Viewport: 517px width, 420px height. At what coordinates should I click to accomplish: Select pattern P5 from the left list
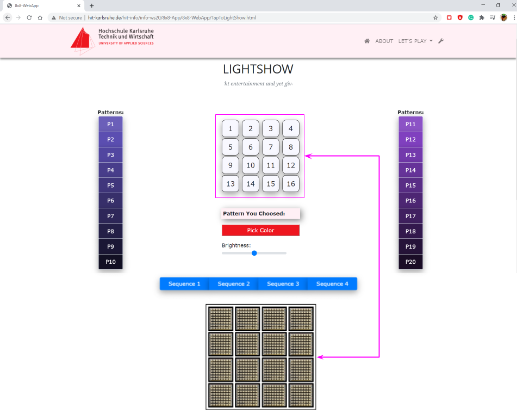110,186
